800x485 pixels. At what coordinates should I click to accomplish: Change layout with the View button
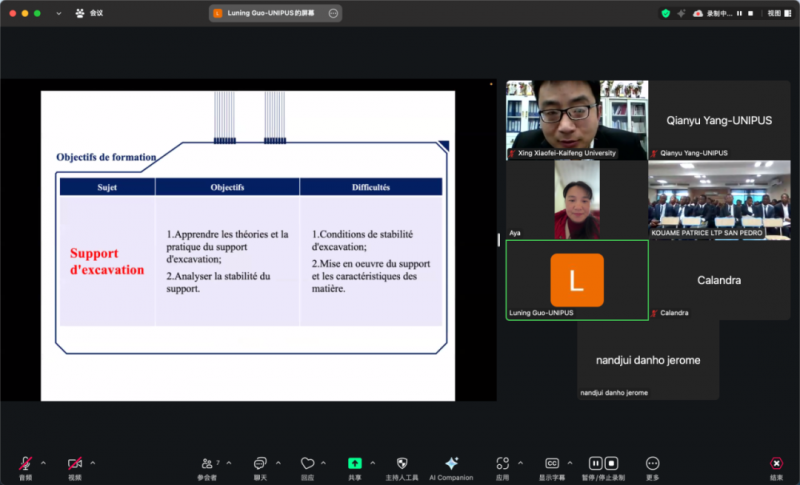tap(776, 13)
